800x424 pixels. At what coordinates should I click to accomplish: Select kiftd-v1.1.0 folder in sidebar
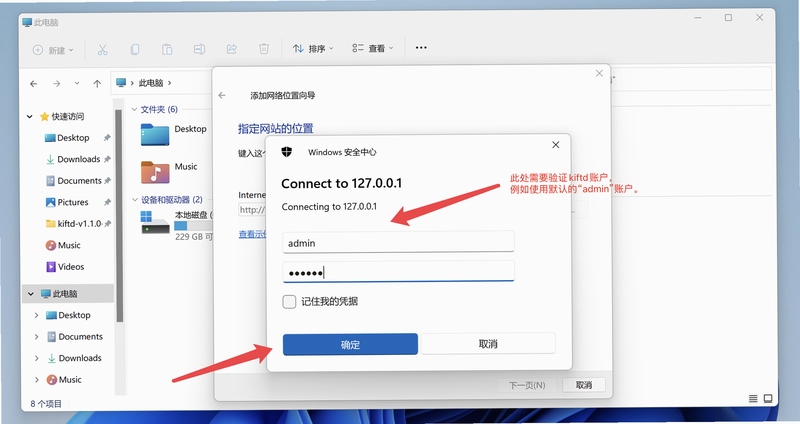coord(73,223)
